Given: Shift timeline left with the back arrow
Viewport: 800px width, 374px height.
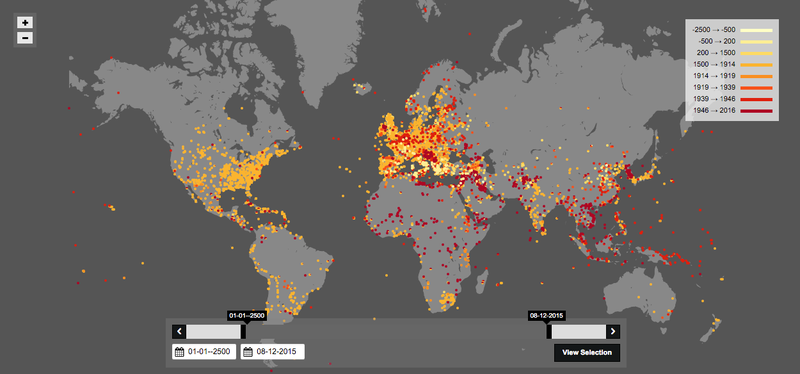Looking at the screenshot, I should 179,332.
